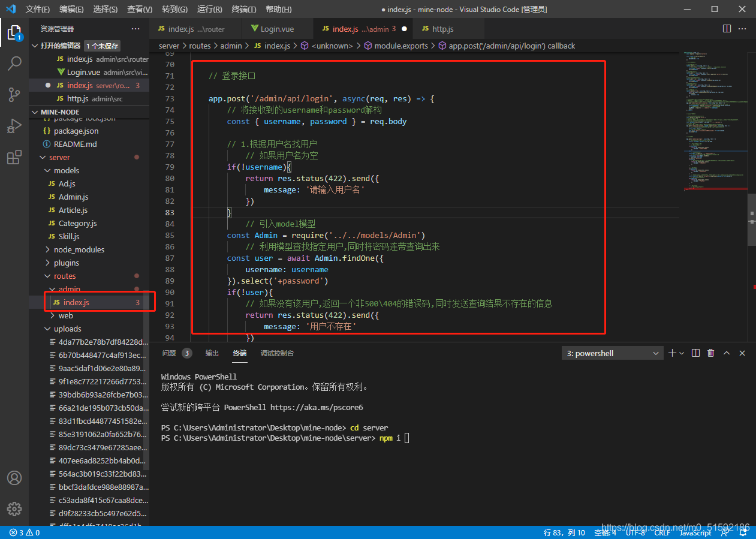Viewport: 756px width, 539px height.
Task: Split the terminal panel
Action: click(x=695, y=353)
